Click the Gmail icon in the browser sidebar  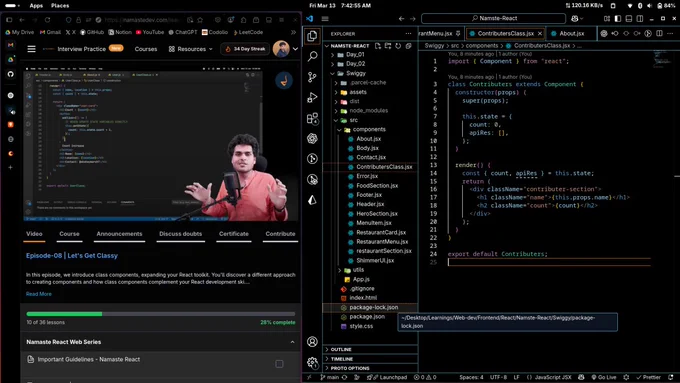(11, 45)
